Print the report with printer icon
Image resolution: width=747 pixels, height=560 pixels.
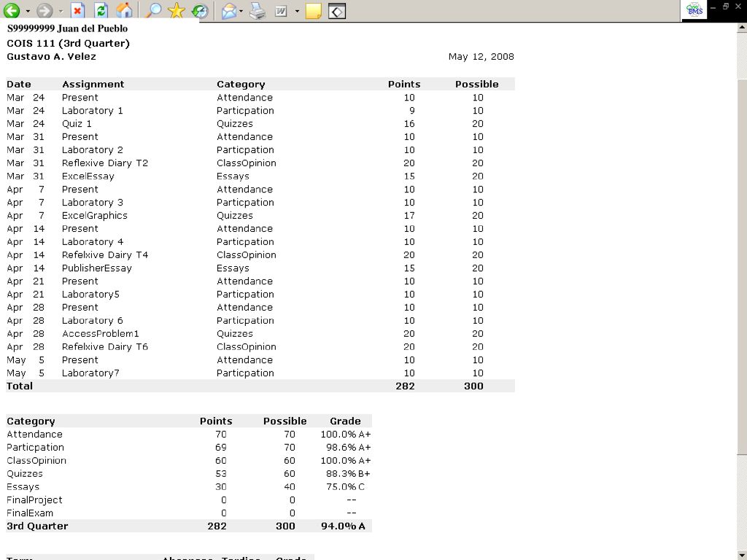[x=258, y=10]
